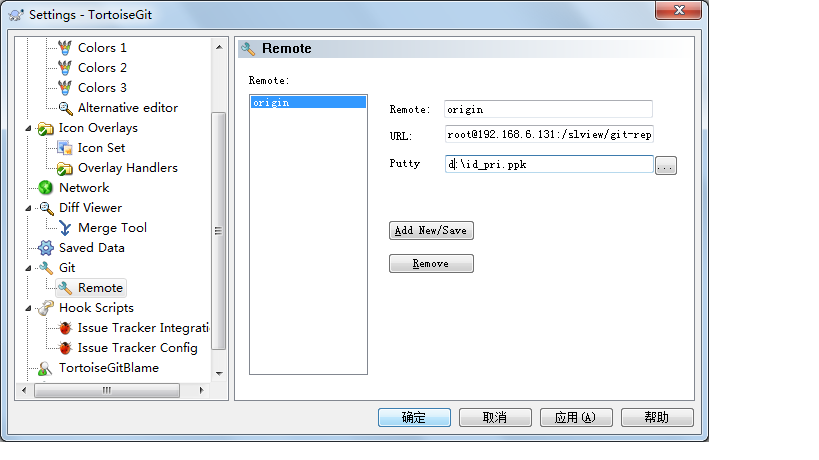Select the Git tree item label
819x460 pixels.
[x=67, y=268]
